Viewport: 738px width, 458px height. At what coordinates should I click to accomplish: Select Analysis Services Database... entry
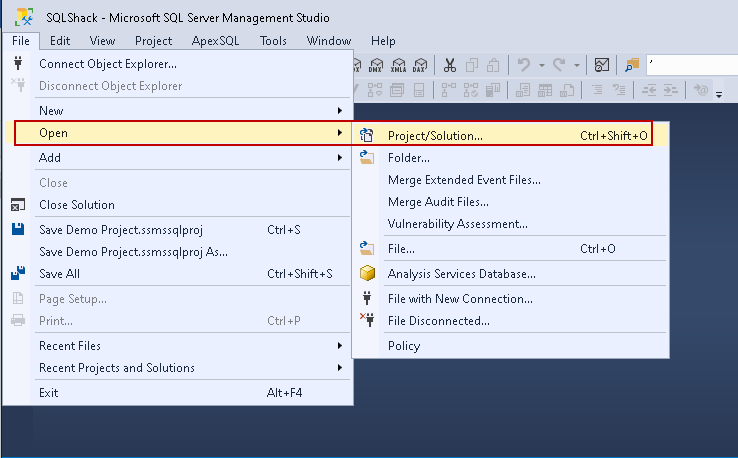pyautogui.click(x=461, y=273)
